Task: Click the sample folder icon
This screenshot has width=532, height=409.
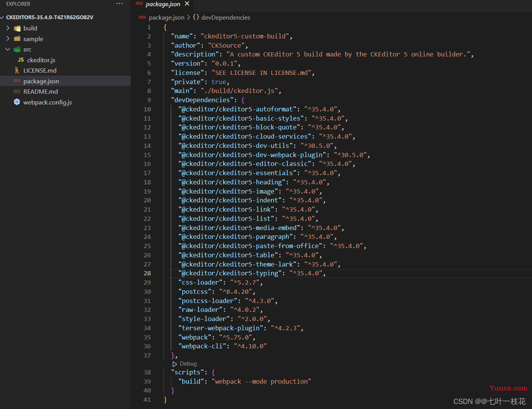Action: pyautogui.click(x=17, y=39)
